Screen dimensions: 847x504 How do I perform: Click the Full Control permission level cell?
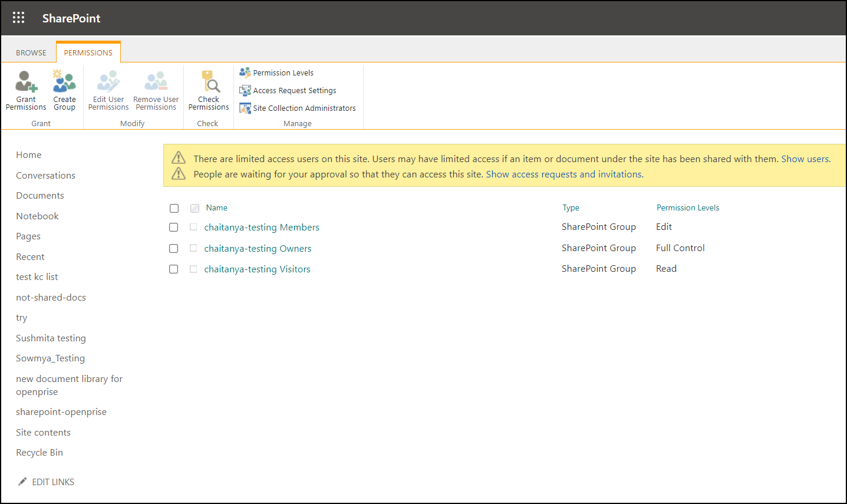pos(680,248)
